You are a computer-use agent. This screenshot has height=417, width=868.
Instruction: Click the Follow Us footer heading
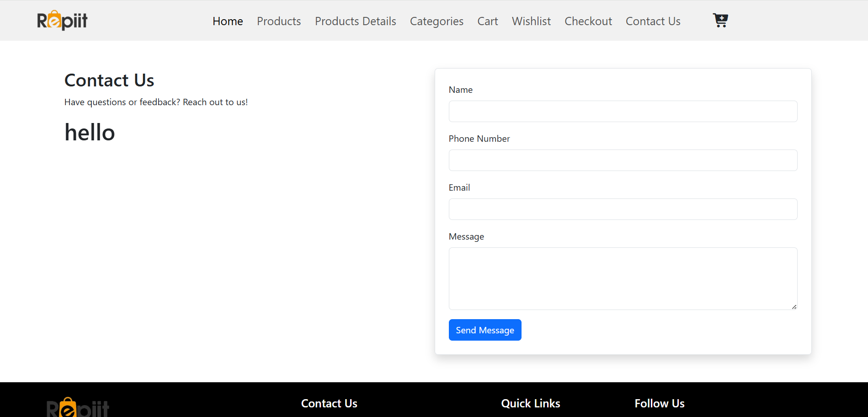[659, 403]
